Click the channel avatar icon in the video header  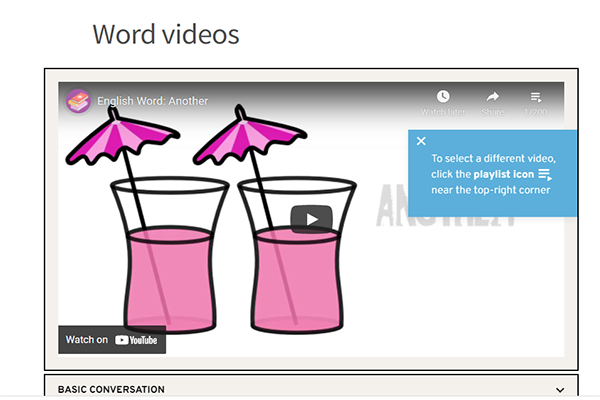pos(78,101)
